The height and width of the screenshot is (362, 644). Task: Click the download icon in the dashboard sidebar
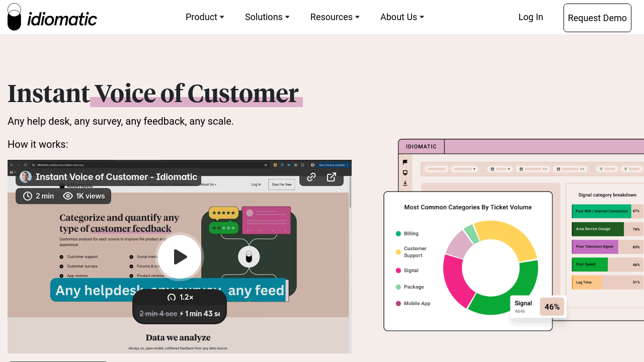(x=405, y=184)
